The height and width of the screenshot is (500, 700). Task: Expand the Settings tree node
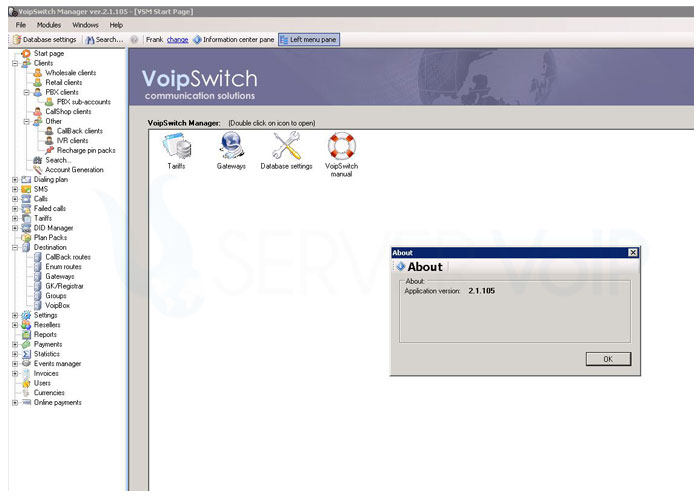(15, 315)
